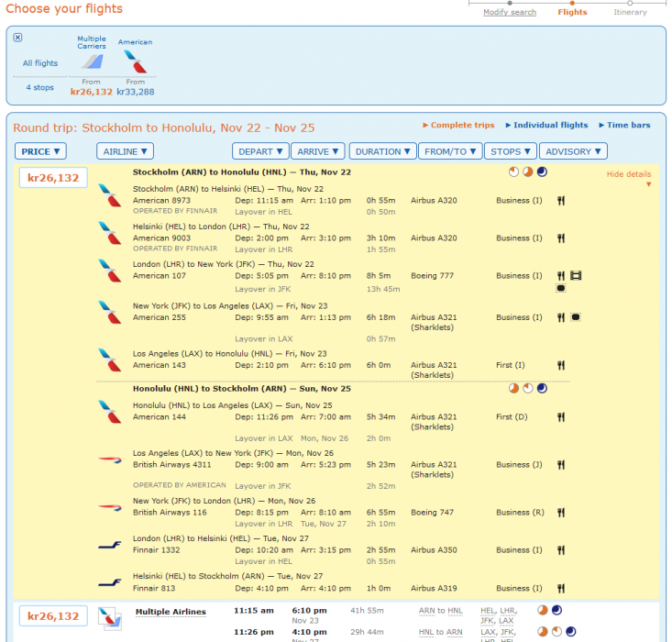
Task: Click Finnair logo beside Finnair 1332
Action: 109,546
